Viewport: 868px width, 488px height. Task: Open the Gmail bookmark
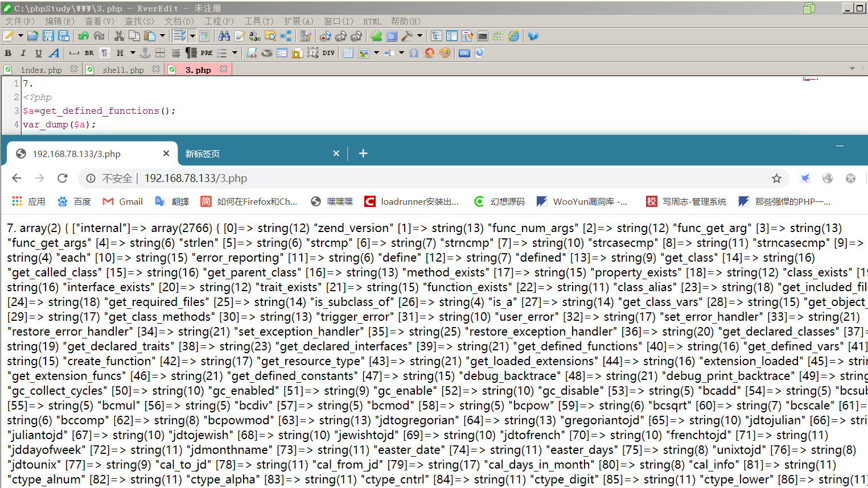click(x=123, y=201)
